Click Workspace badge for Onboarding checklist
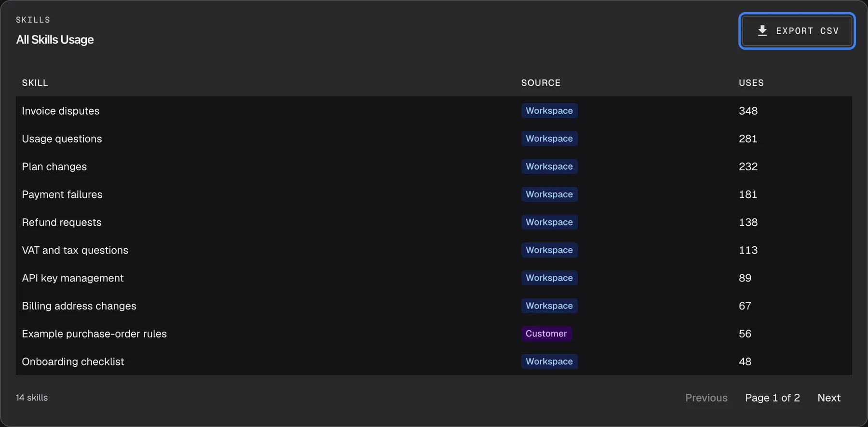 point(549,361)
